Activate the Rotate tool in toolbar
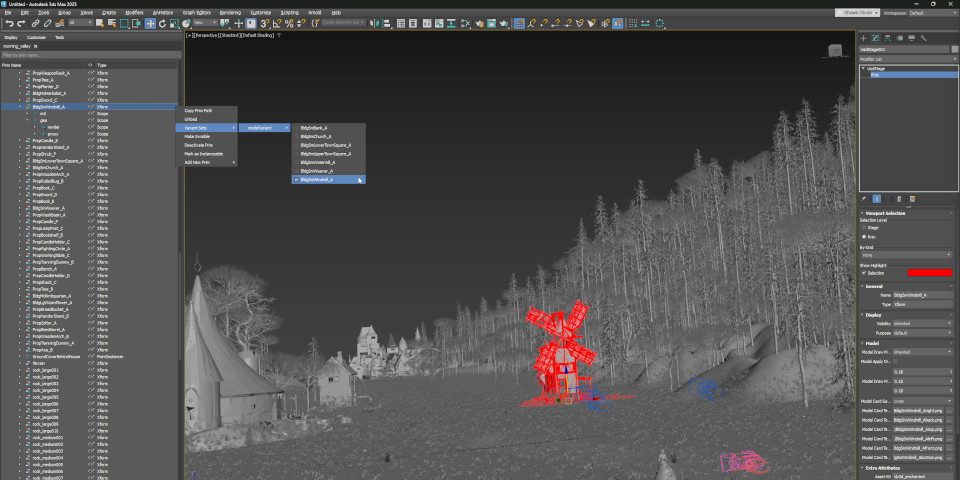Viewport: 960px width, 480px height. [164, 23]
